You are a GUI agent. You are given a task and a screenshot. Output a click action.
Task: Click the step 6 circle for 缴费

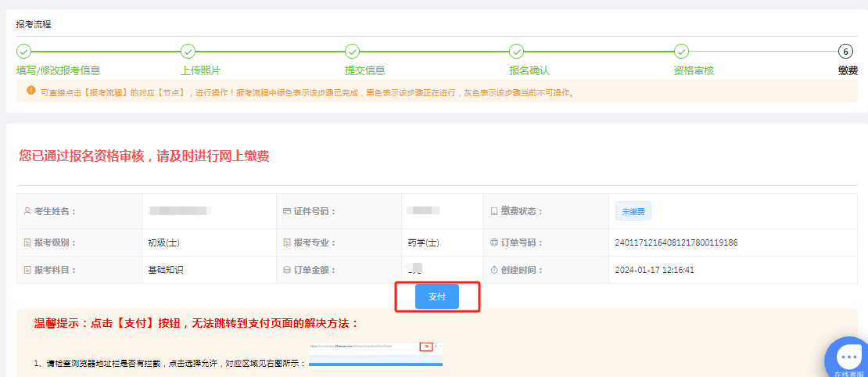(845, 52)
